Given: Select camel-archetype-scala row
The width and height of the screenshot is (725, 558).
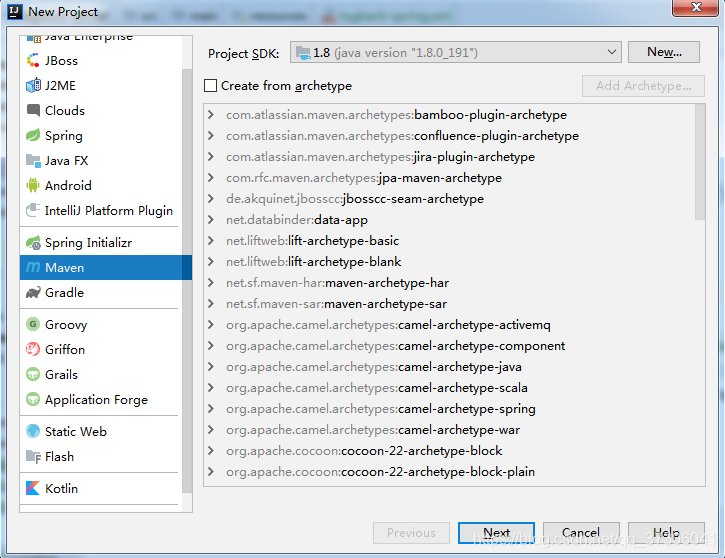Looking at the screenshot, I should [x=449, y=387].
